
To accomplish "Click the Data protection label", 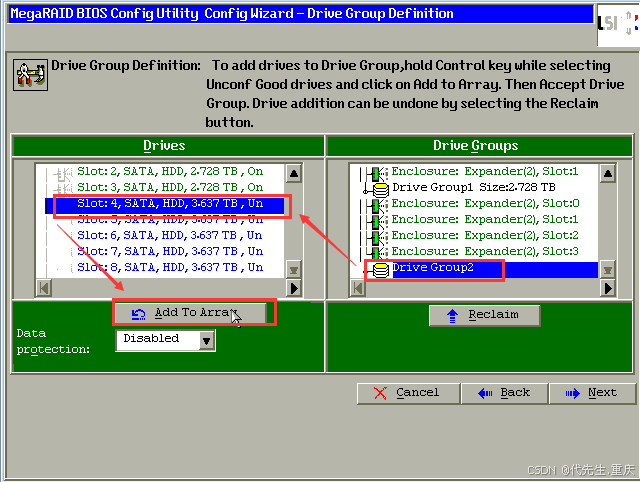I will [53, 342].
